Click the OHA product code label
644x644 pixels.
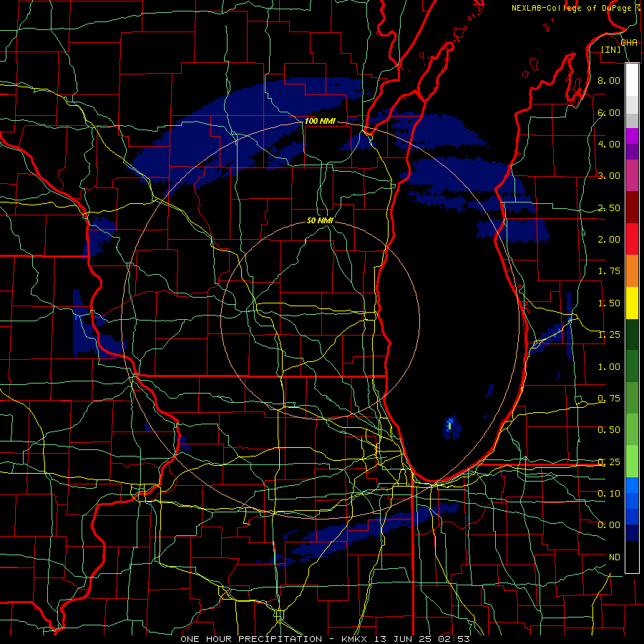[x=629, y=43]
